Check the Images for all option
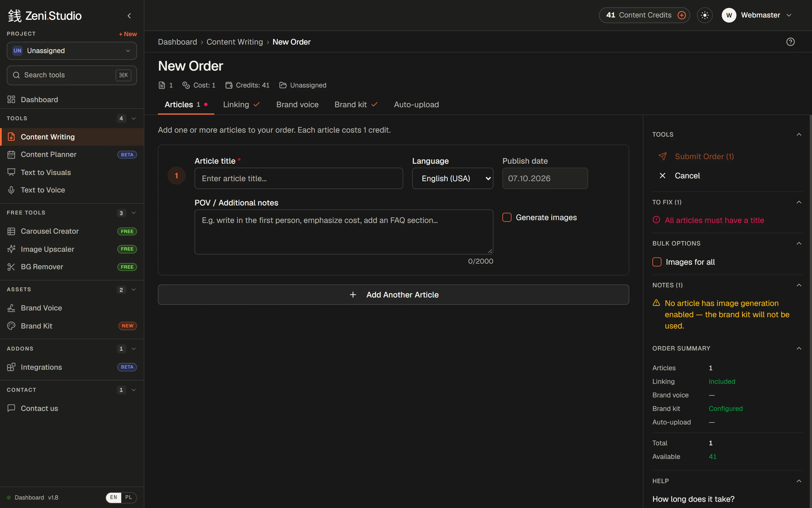 click(x=657, y=262)
